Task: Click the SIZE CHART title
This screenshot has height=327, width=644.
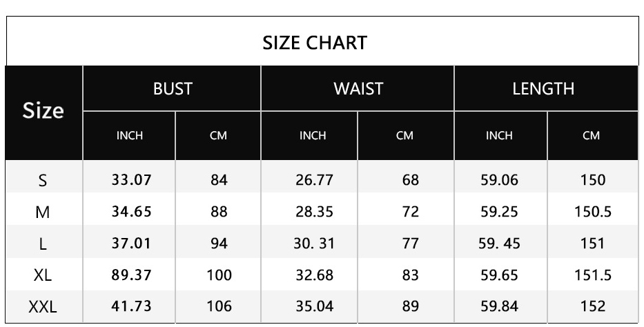Action: click(314, 43)
